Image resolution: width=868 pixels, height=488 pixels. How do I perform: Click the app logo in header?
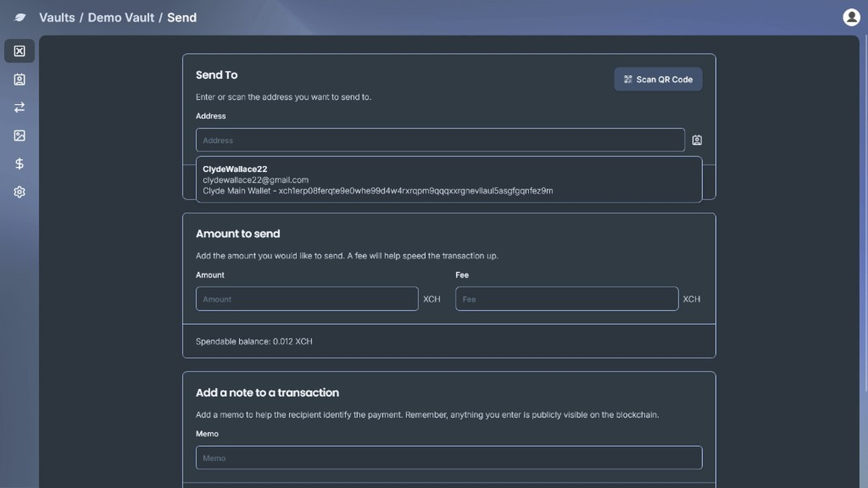click(20, 17)
